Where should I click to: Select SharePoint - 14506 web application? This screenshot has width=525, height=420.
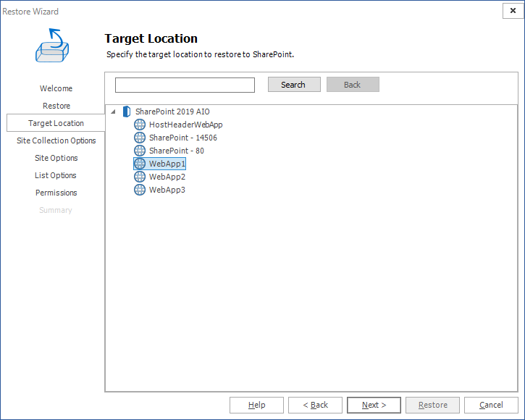coord(182,138)
